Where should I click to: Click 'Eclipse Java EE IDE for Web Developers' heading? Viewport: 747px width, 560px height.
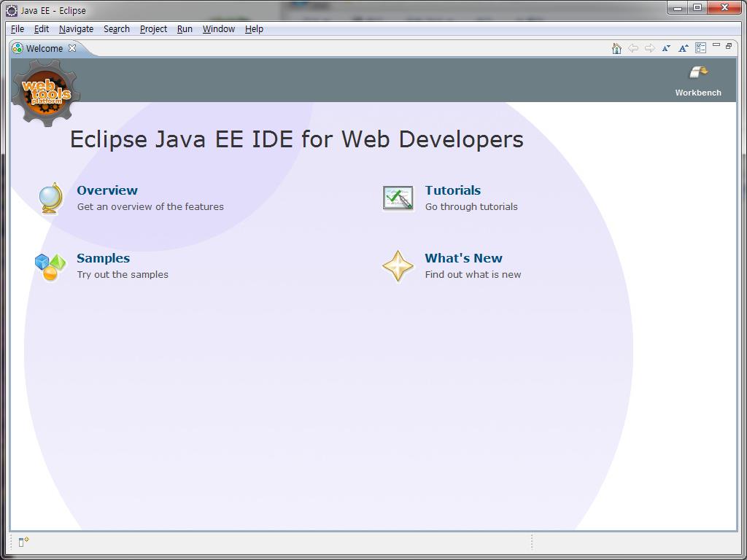(297, 139)
